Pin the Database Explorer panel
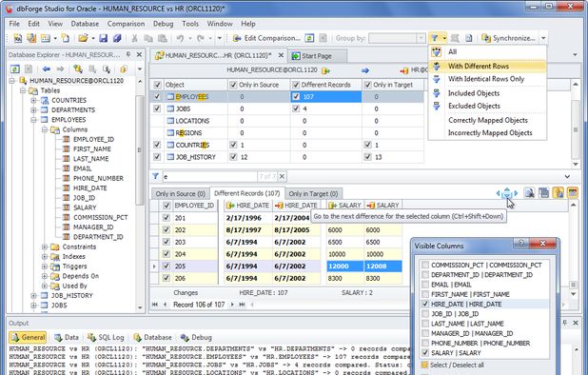 coord(128,55)
